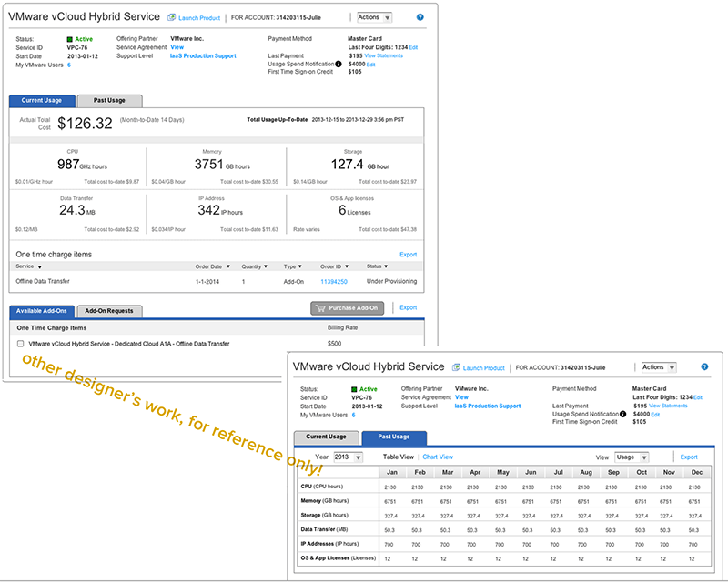Screen dimensions: 728x582
Task: Click the sort arrow next to the Status column
Action: pos(387,266)
